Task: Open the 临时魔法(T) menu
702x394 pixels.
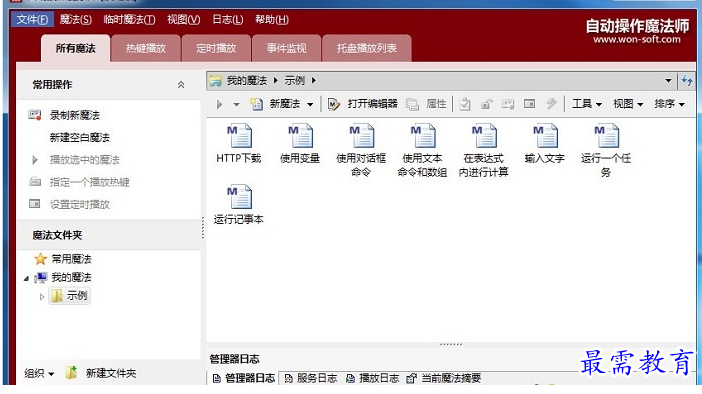Action: 129,20
